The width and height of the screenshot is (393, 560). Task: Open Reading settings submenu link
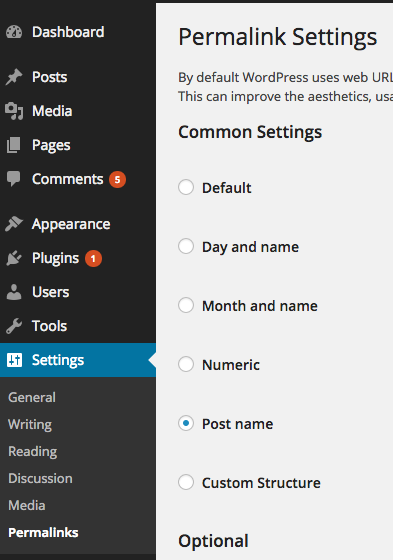tap(33, 451)
